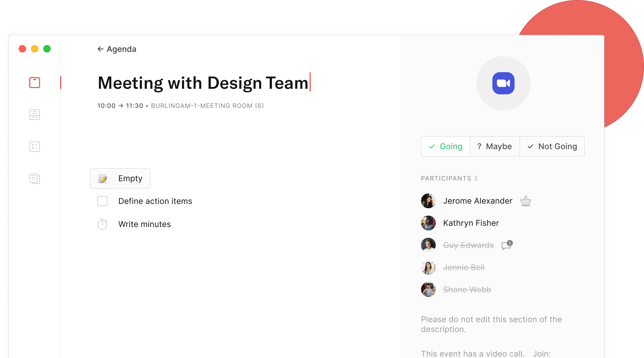644x358 pixels.
Task: Open the inbox tray sidebar icon
Action: (x=35, y=115)
